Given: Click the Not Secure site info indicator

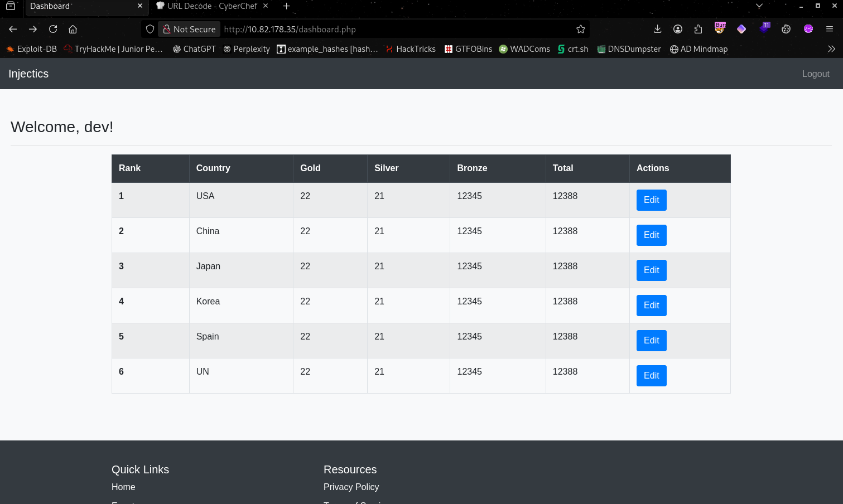Looking at the screenshot, I should coord(189,29).
